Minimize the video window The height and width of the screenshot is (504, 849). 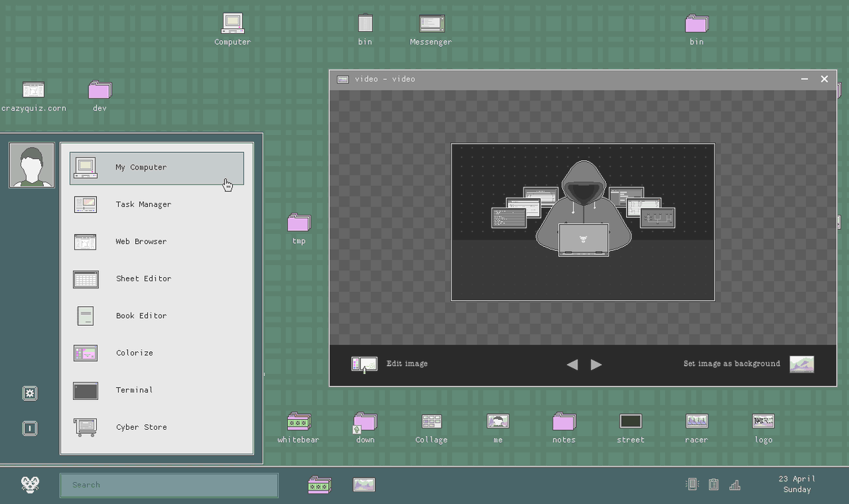(x=804, y=79)
